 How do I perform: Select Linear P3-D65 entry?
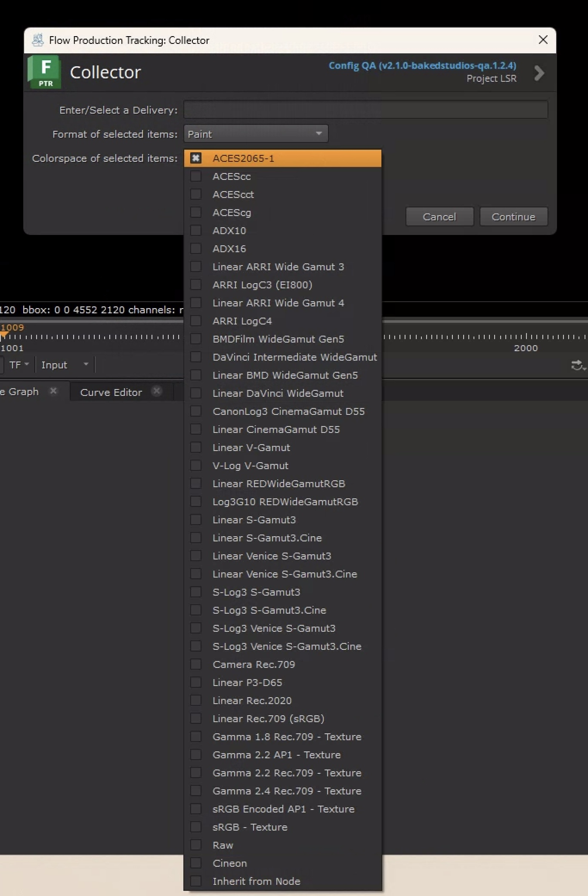(283, 682)
